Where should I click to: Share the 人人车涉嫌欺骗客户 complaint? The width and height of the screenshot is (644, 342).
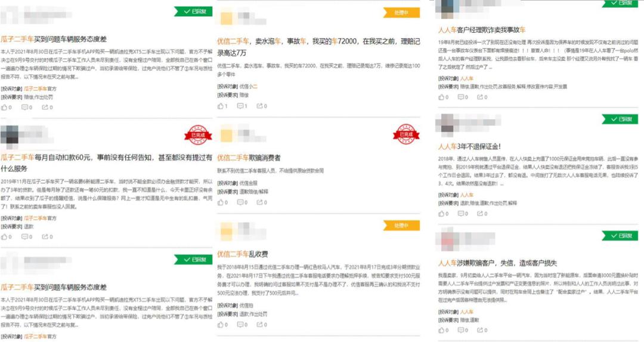482,329
